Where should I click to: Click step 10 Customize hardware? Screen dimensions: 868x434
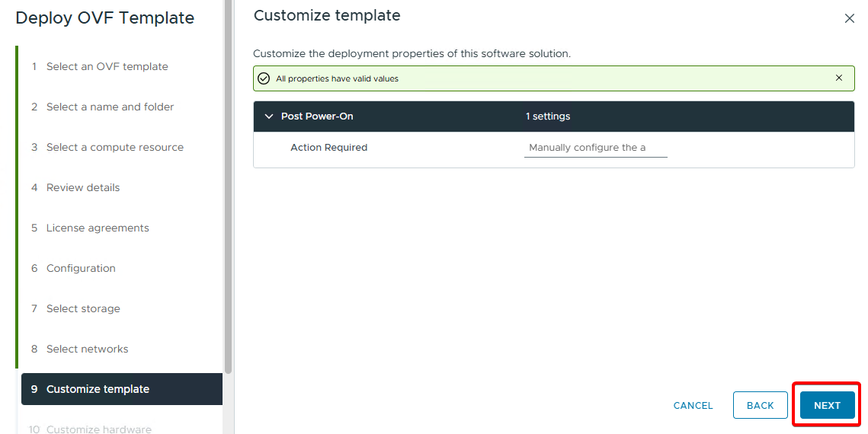98,429
